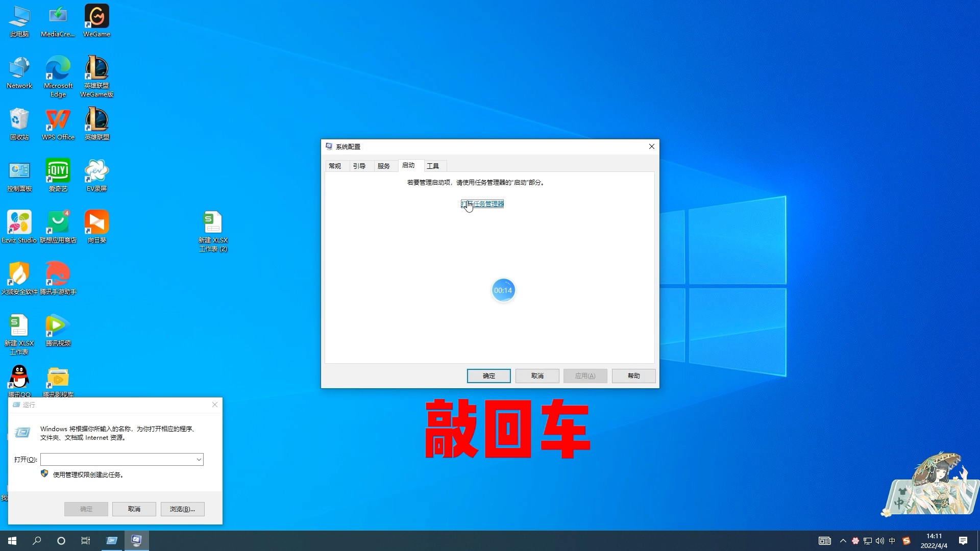
Task: Open the WeGame desktop icon
Action: [x=96, y=17]
